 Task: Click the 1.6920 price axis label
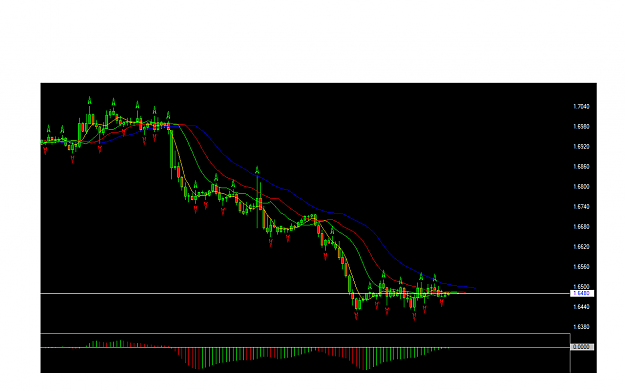[x=581, y=146]
